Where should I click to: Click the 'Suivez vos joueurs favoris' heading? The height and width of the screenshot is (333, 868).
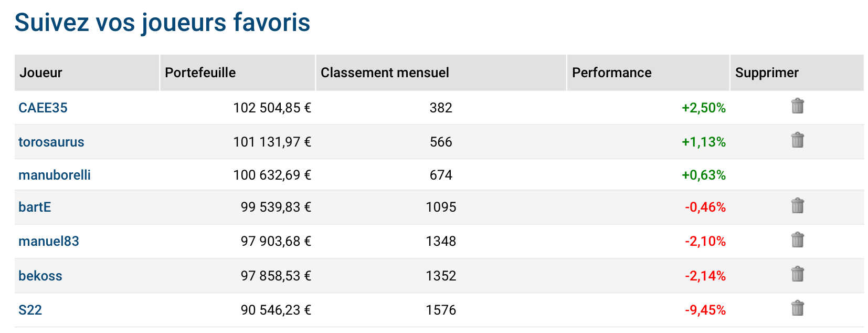pyautogui.click(x=162, y=23)
